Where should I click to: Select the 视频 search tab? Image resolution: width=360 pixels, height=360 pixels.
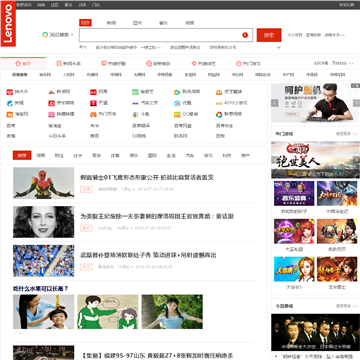click(189, 23)
